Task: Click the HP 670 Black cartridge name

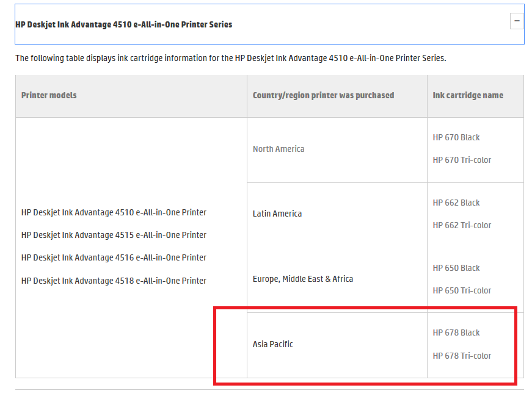Action: pos(456,137)
